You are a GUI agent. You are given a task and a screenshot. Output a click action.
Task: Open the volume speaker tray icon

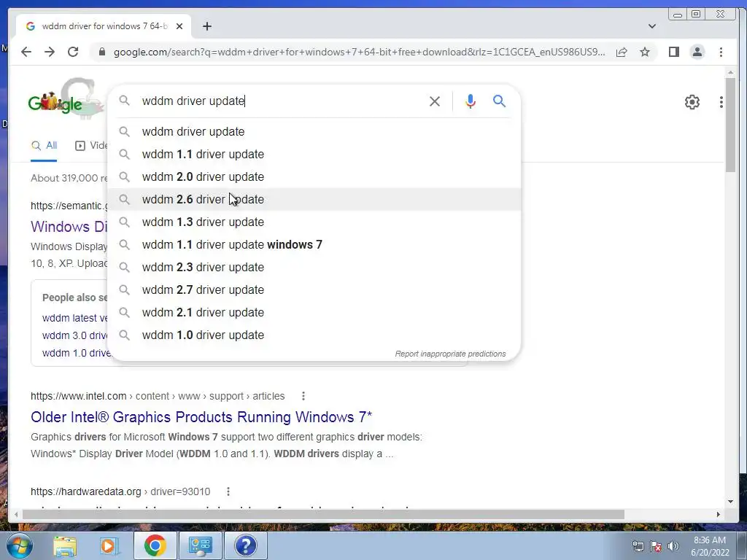click(673, 546)
